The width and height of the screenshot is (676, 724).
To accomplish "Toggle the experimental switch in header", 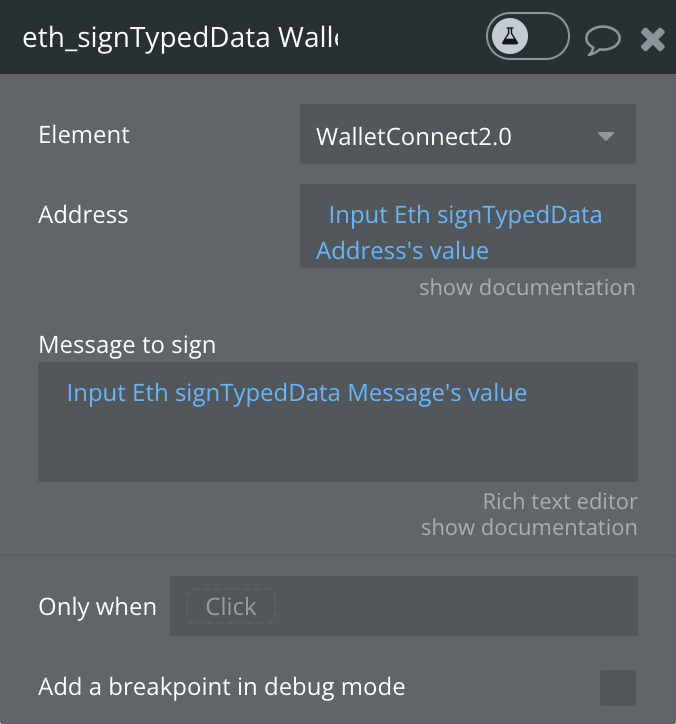I will click(528, 36).
